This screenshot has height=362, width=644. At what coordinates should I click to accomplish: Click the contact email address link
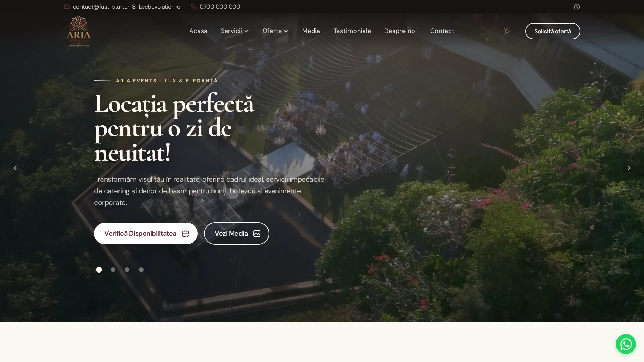pyautogui.click(x=126, y=7)
